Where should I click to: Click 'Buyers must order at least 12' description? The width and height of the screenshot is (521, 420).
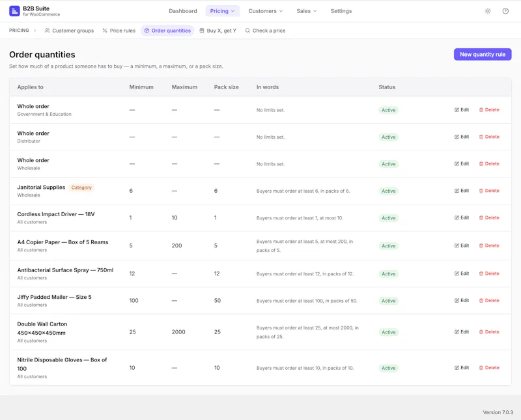pos(305,273)
